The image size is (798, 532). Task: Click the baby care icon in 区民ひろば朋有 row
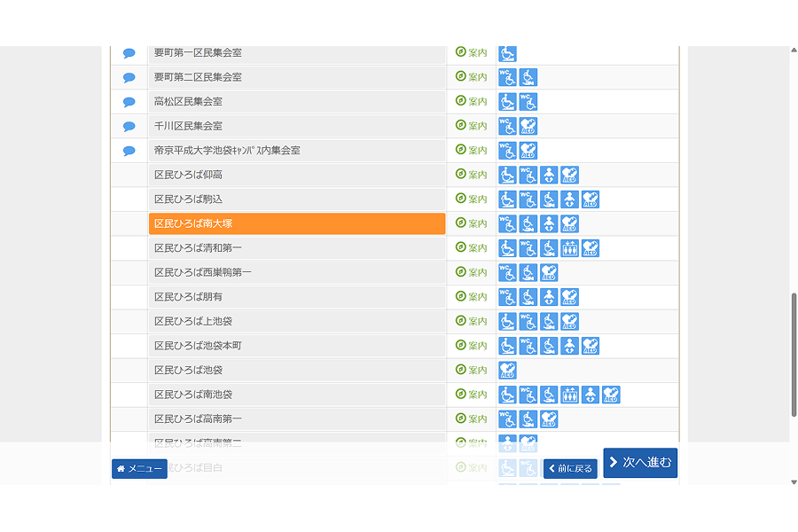(550, 297)
